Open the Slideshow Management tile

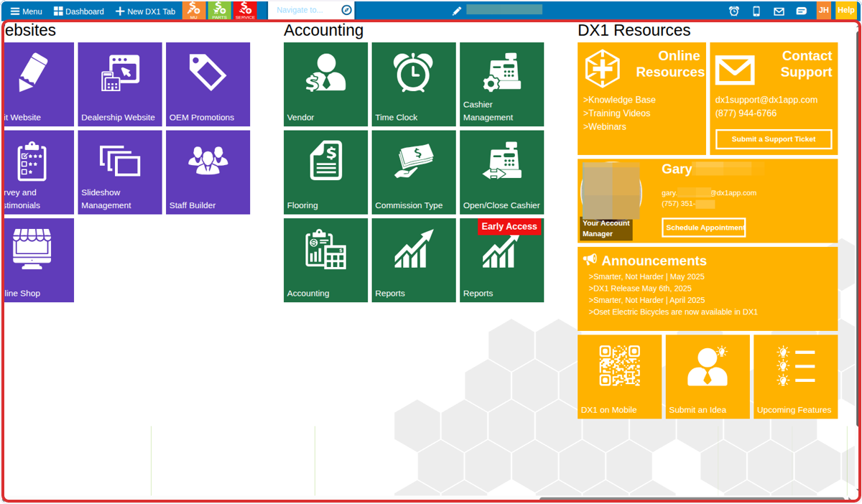[x=120, y=172]
